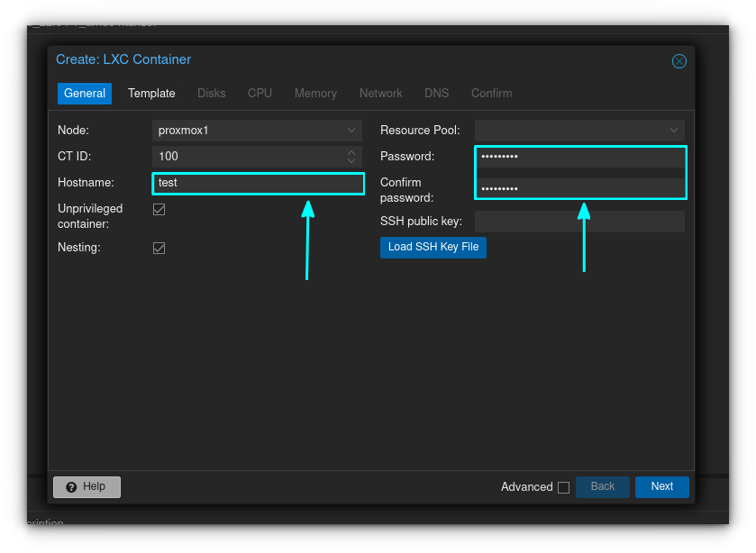
Task: Expand the proxmox1 node selector chevron
Action: point(351,130)
